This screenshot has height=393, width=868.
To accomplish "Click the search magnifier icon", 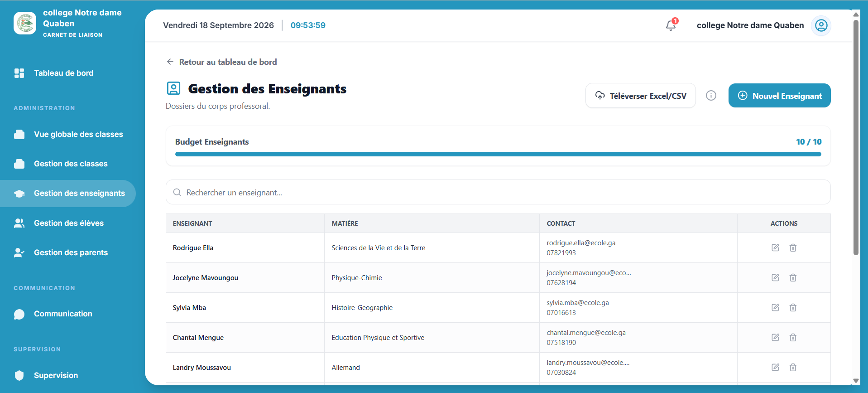I will point(177,193).
